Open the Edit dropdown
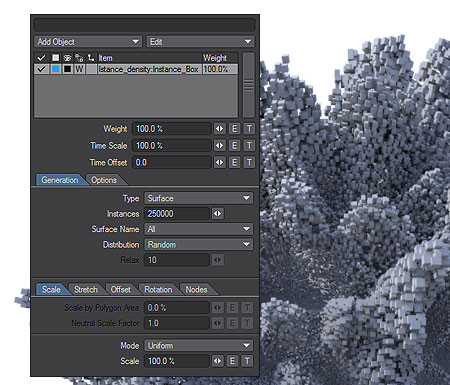Image resolution: width=450 pixels, height=385 pixels. [x=201, y=42]
